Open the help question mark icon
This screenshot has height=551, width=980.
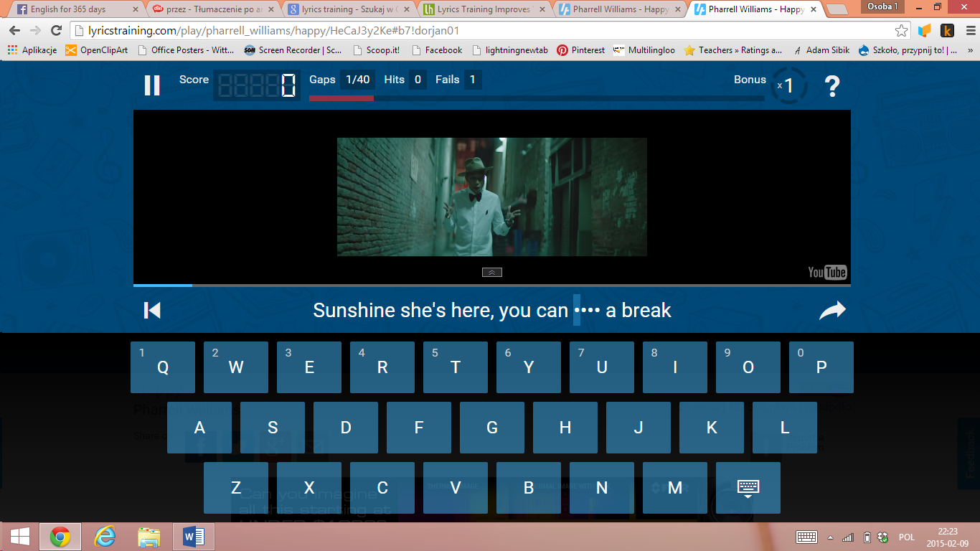(831, 86)
